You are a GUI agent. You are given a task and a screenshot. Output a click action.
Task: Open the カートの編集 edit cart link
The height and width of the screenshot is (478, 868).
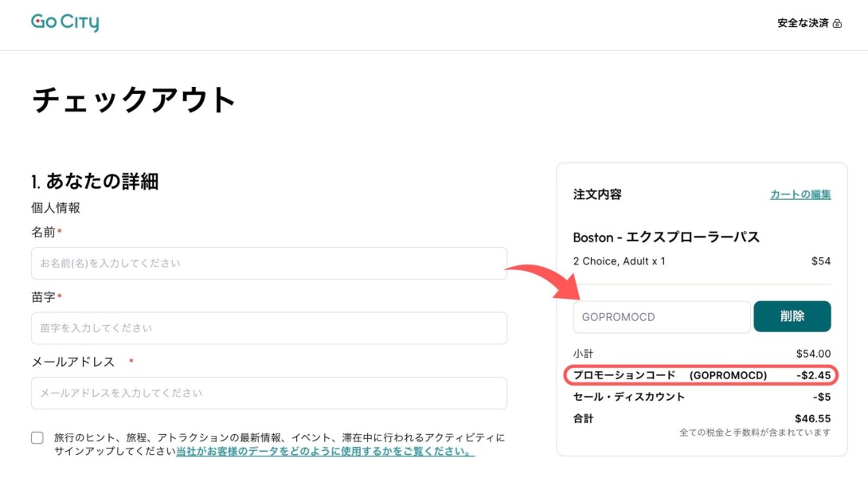800,194
